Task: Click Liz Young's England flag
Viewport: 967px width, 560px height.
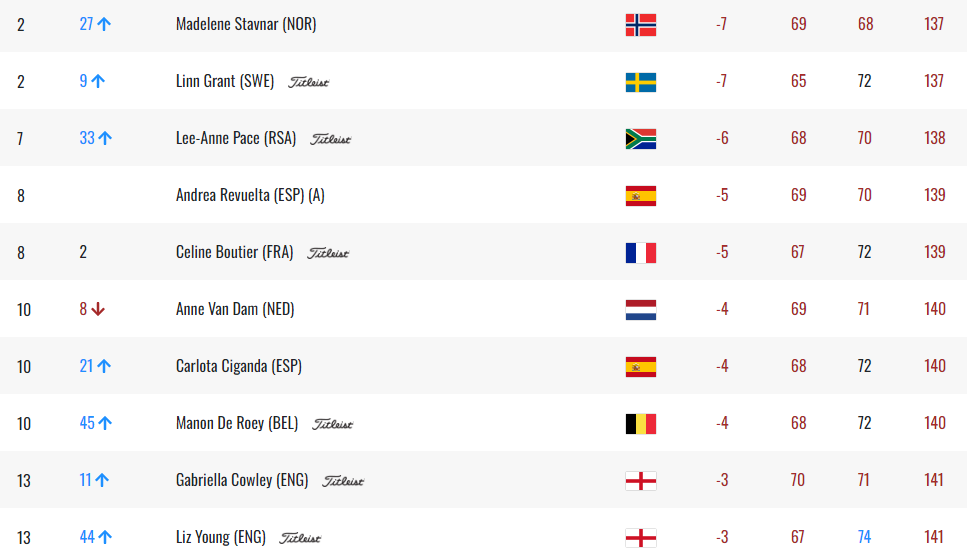Action: click(x=640, y=537)
